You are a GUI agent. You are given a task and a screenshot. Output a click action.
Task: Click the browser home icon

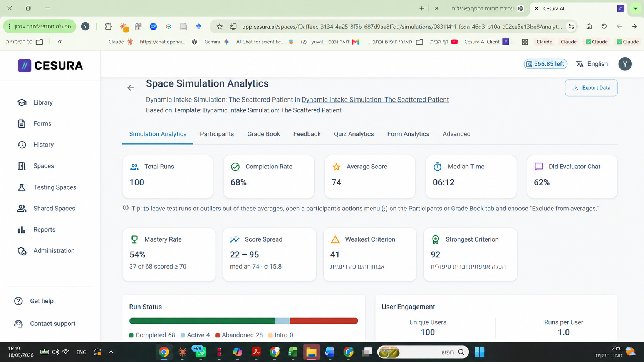[x=589, y=27]
